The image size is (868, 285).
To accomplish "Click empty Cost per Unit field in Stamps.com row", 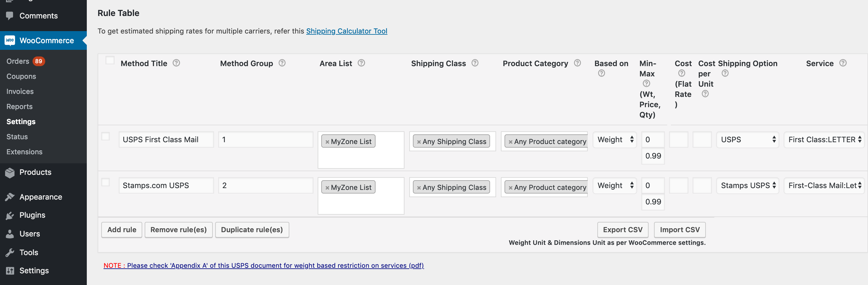I will (702, 186).
